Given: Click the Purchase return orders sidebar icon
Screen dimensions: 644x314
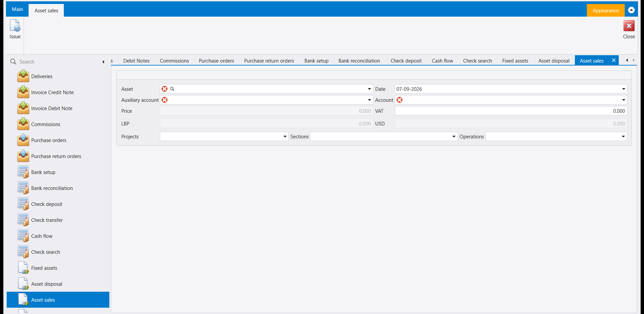Looking at the screenshot, I should tap(23, 156).
